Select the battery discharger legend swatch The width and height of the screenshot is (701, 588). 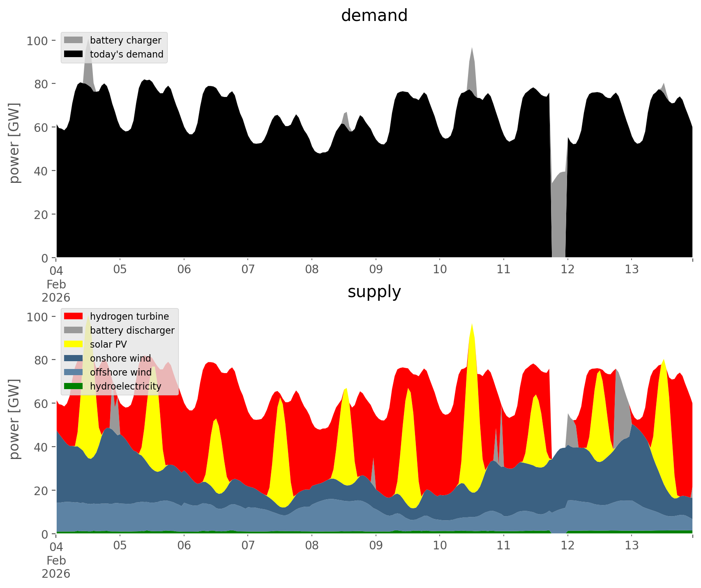coord(74,330)
